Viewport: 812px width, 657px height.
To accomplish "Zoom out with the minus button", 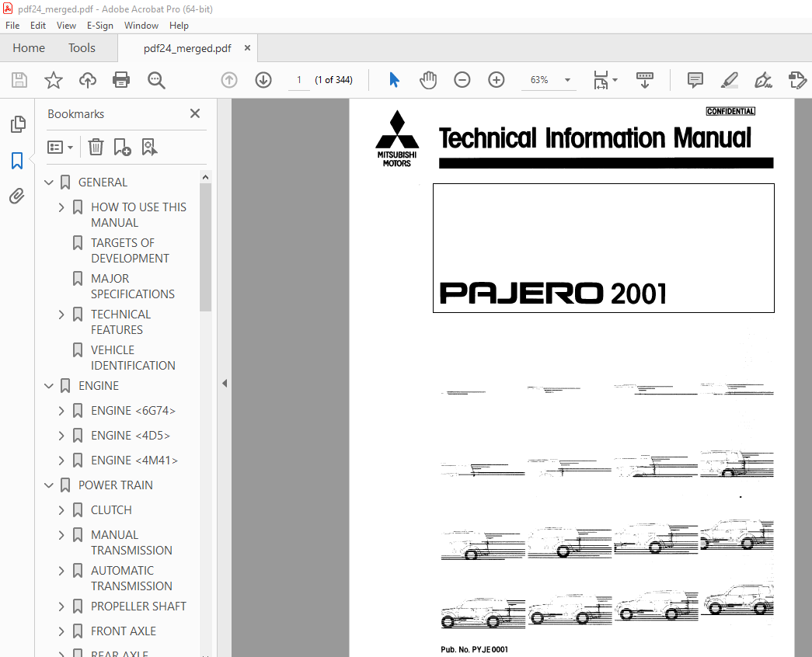I will 462,80.
